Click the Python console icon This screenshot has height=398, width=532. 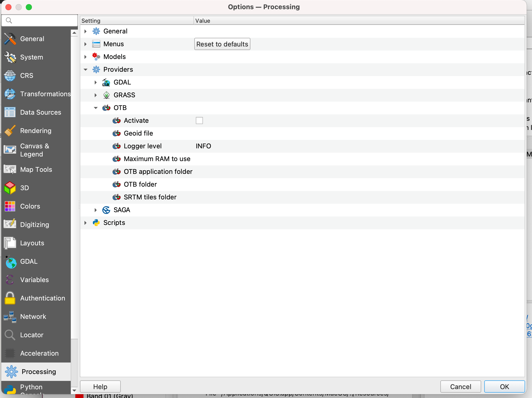tap(10, 389)
